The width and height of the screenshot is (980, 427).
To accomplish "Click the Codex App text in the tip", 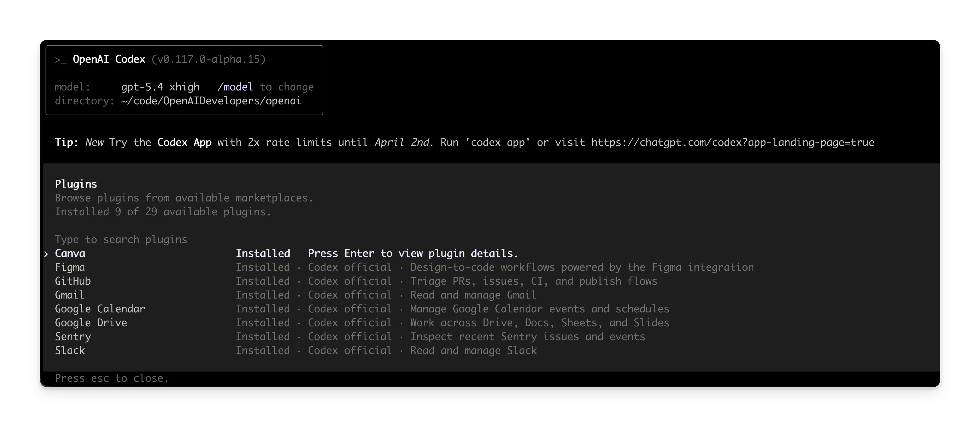I will (184, 142).
